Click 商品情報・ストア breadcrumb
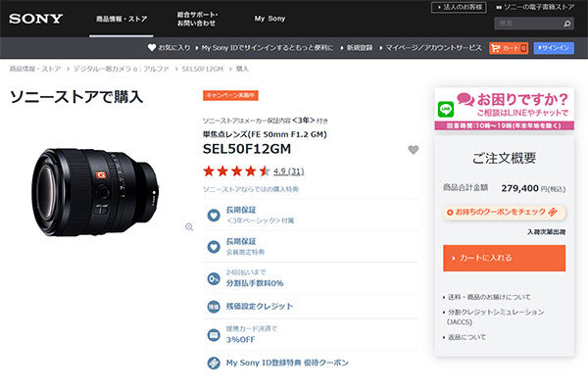588x392 pixels. point(35,69)
